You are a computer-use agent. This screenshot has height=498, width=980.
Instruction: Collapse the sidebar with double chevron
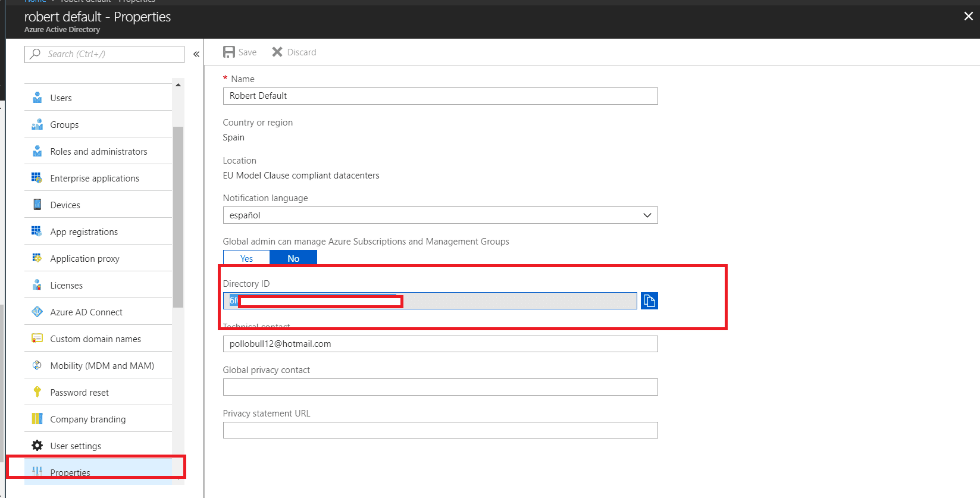(196, 54)
